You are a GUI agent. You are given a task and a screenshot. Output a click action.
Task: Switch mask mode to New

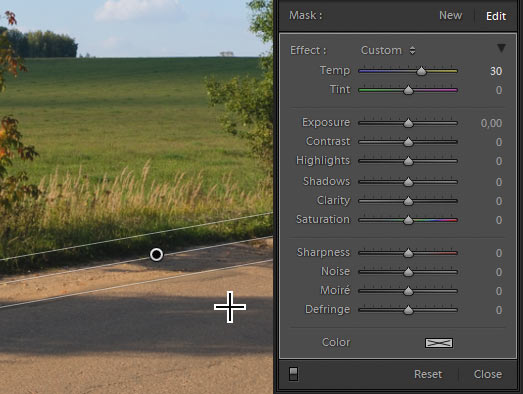point(450,15)
